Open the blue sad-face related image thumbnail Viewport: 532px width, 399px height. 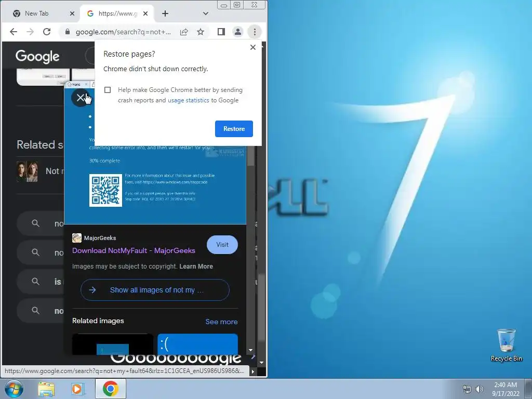tap(197, 344)
